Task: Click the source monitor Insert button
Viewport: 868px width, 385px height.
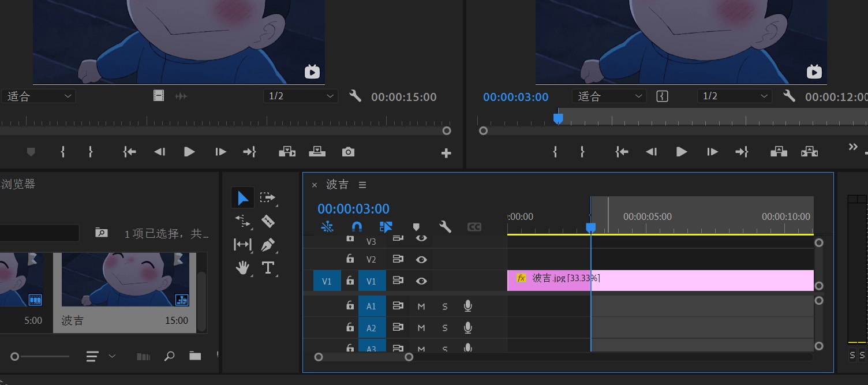Action: pyautogui.click(x=287, y=152)
